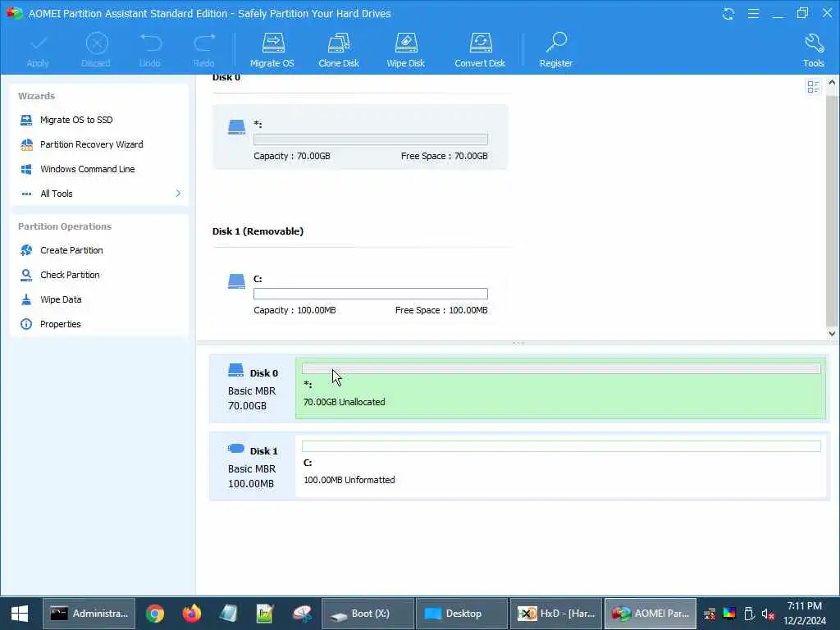This screenshot has height=630, width=840.
Task: Toggle the disk list view layout icon
Action: pyautogui.click(x=813, y=87)
